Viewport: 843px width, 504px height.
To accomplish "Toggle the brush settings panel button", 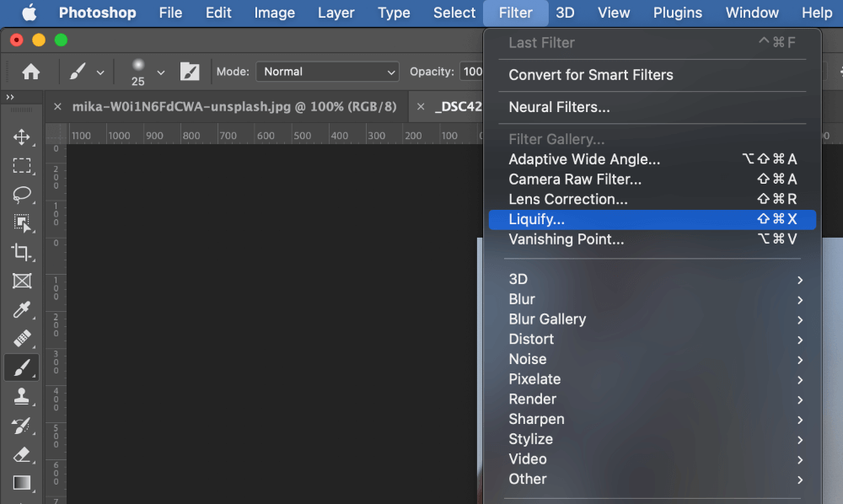I will pyautogui.click(x=190, y=72).
